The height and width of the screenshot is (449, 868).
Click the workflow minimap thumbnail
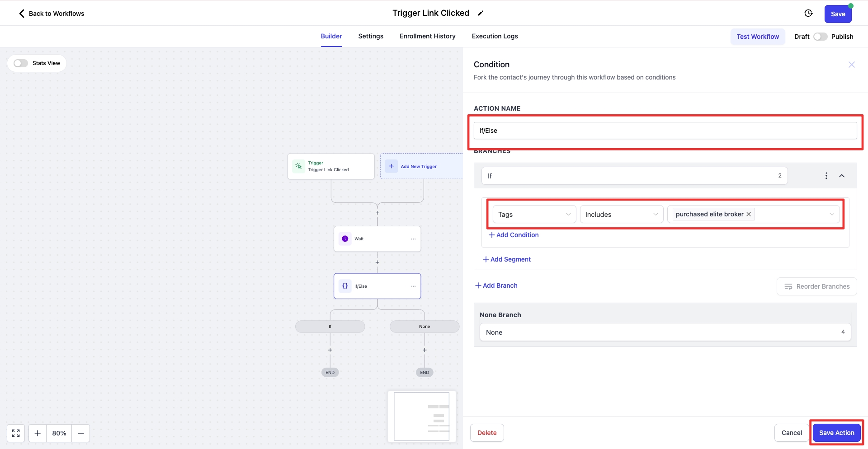(x=421, y=416)
